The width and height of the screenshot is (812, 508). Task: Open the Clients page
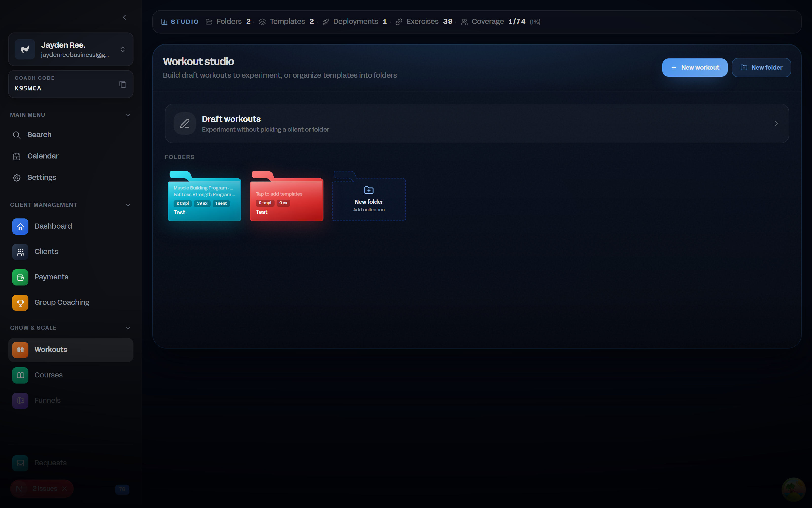tap(71, 252)
